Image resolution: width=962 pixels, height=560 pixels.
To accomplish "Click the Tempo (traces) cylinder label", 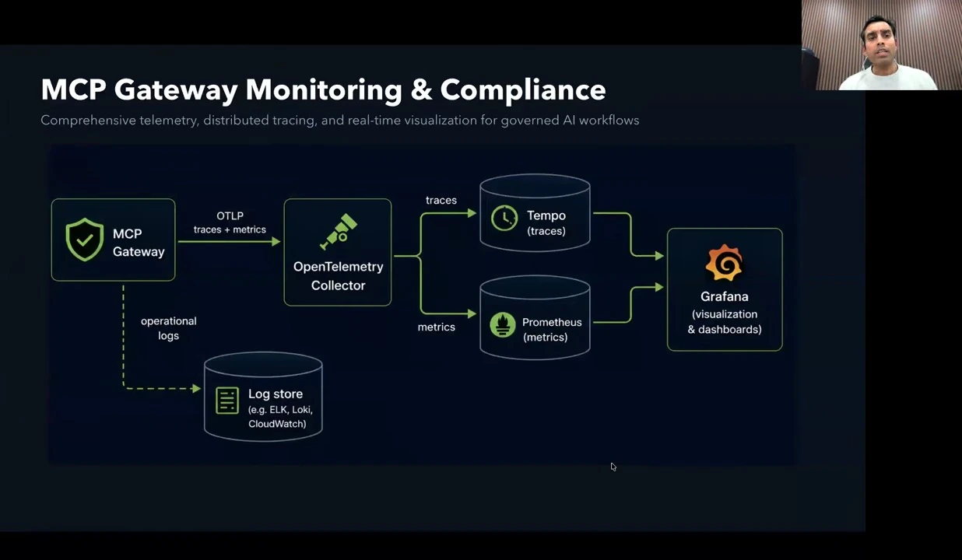I will tap(546, 222).
